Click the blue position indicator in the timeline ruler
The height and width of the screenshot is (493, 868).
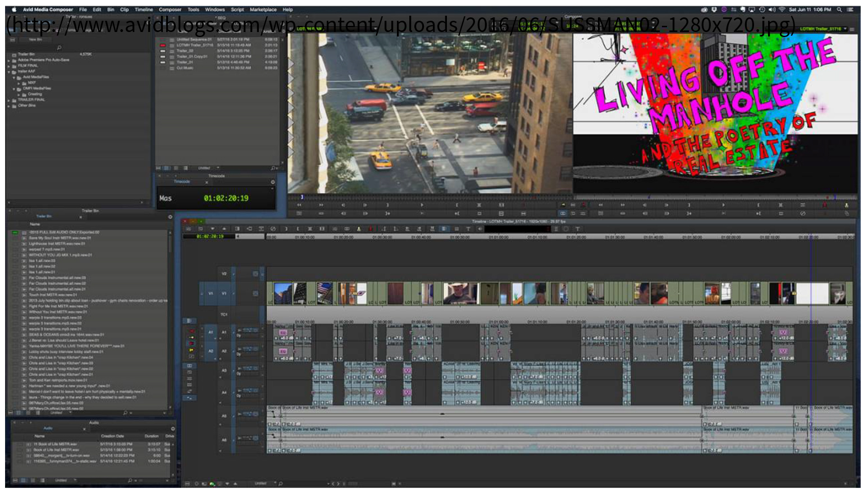[x=811, y=237]
